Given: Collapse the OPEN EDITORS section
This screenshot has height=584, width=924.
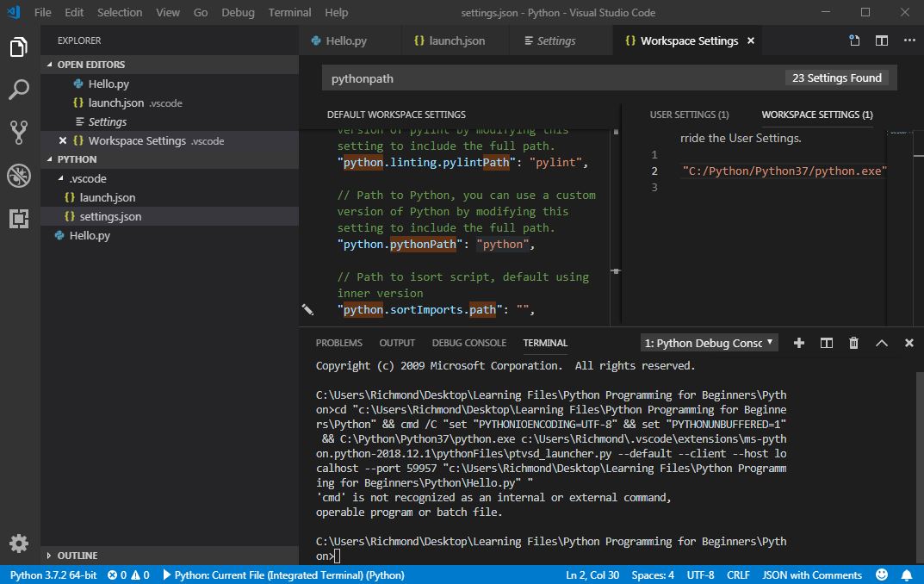Looking at the screenshot, I should 89,64.
